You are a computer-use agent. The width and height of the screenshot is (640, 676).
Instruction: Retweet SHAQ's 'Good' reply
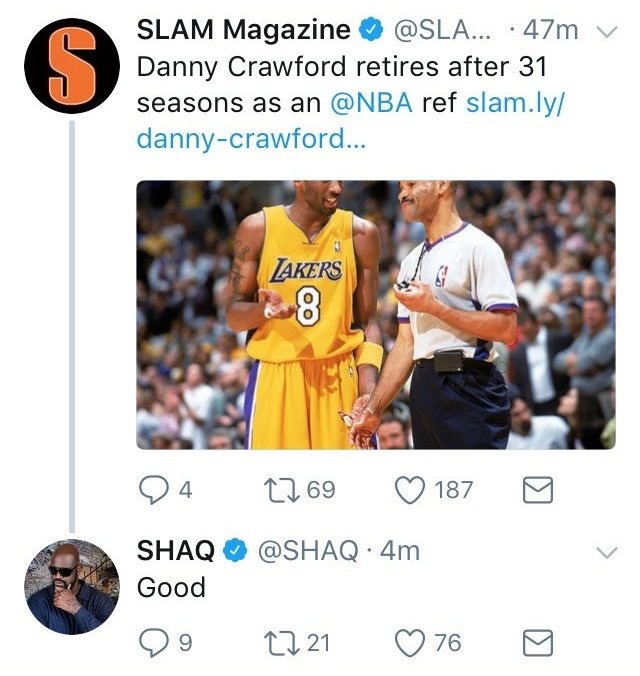(x=282, y=643)
